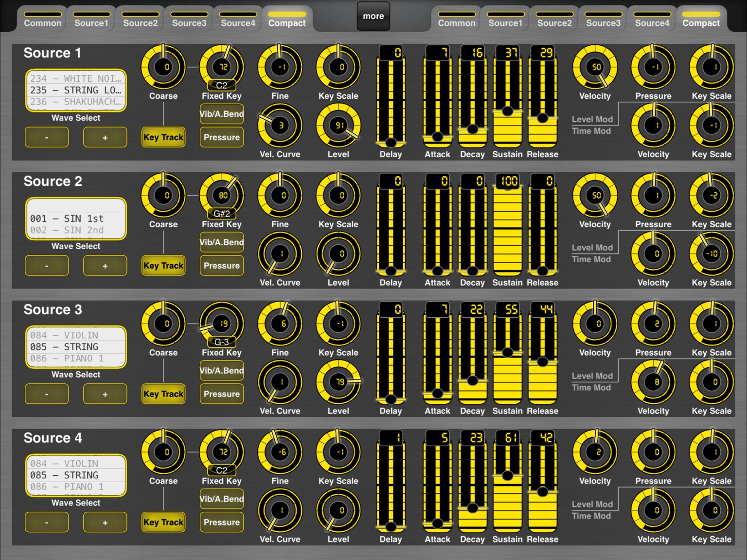Toggle Key Track for Source 1
Viewport: 747px width, 560px height.
tap(163, 137)
